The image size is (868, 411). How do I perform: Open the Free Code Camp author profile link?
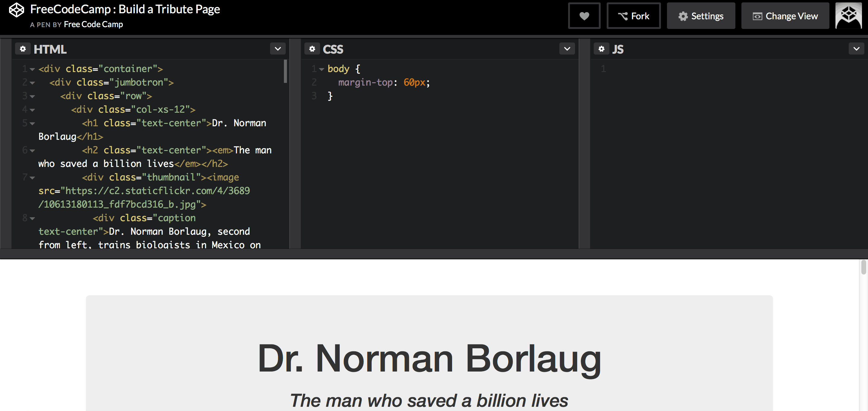coord(93,25)
